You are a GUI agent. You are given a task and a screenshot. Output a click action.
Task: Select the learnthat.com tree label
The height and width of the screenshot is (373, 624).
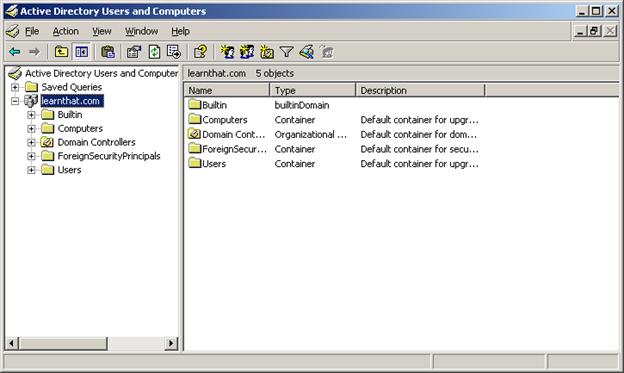point(72,101)
